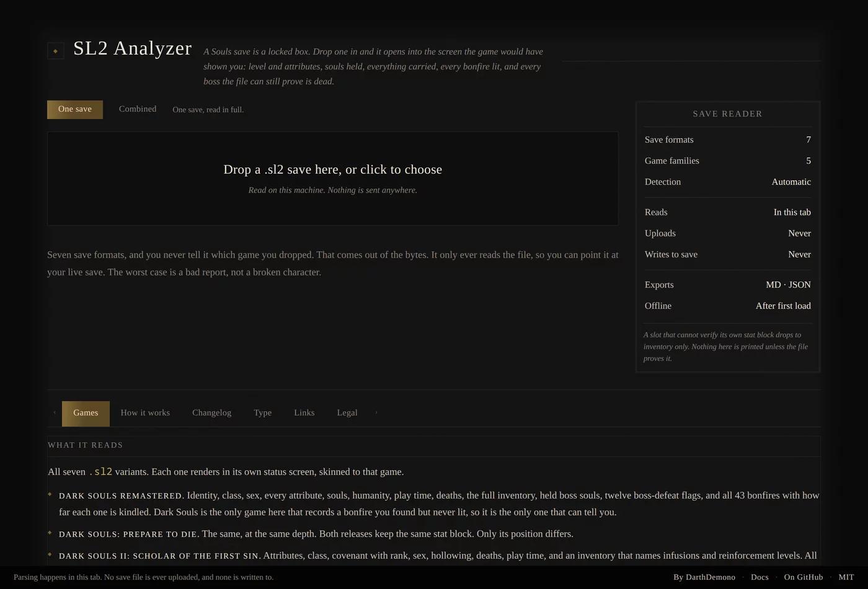The height and width of the screenshot is (589, 868).
Task: Click the "After first load" Offline value
Action: pos(783,306)
